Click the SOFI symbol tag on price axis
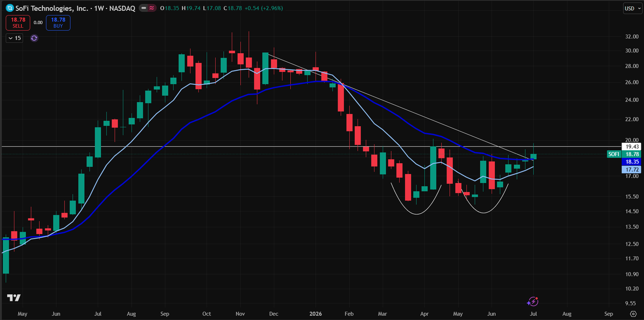644x320 pixels. click(x=614, y=154)
